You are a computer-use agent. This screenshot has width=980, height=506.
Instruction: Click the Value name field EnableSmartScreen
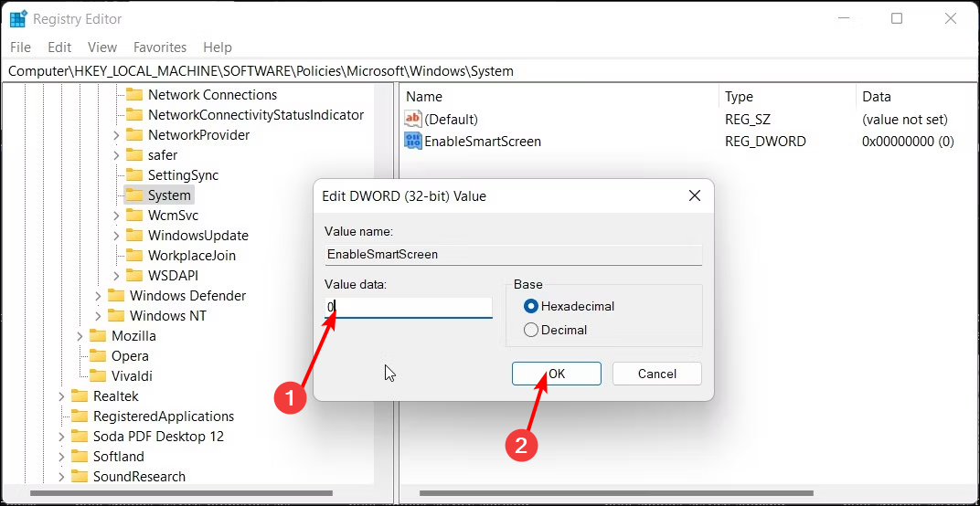click(x=513, y=254)
